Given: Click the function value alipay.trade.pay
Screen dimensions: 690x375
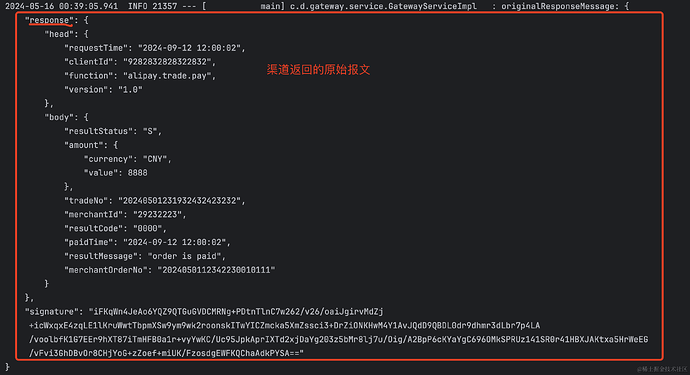Looking at the screenshot, I should (x=167, y=76).
